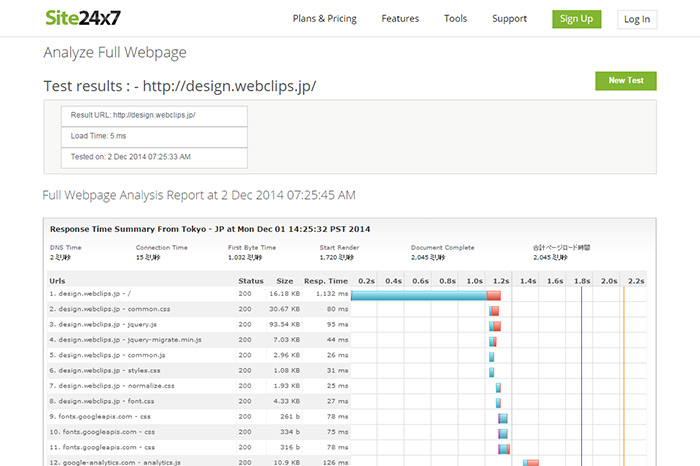Click the Connection Time label
700x466 pixels.
tap(162, 247)
